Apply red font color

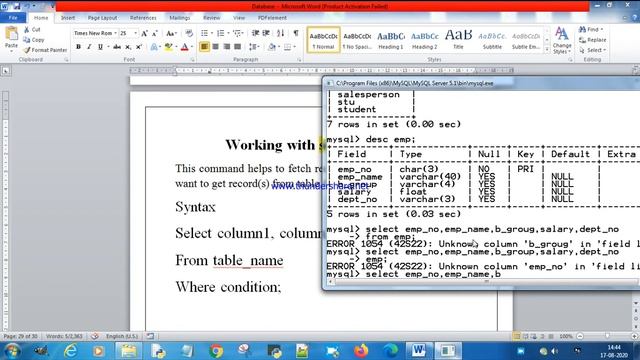click(x=184, y=47)
